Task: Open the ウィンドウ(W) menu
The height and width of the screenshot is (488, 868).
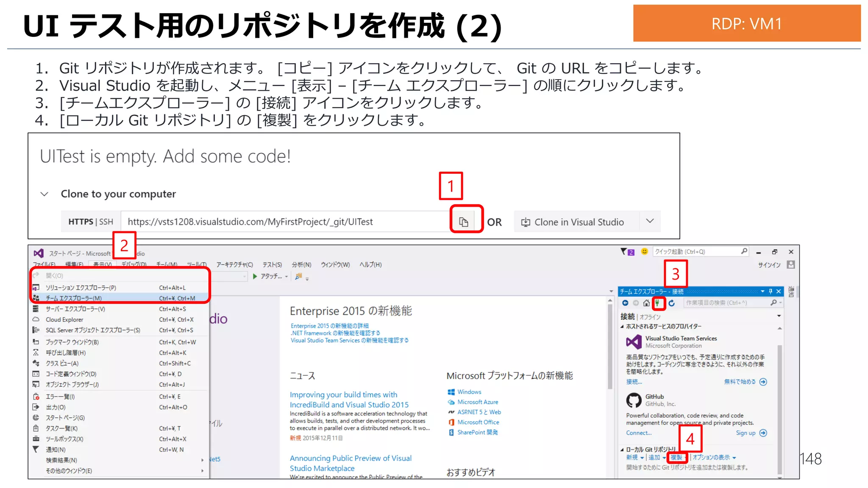Action: point(335,265)
